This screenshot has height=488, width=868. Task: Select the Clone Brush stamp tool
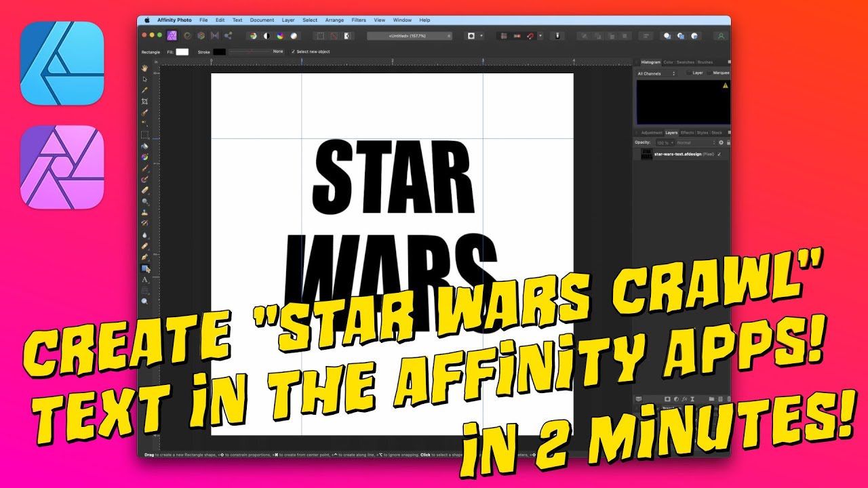tap(144, 212)
